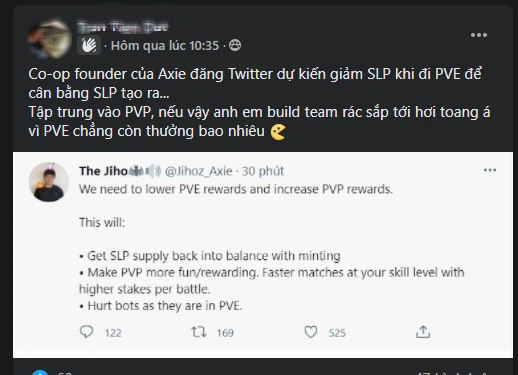
Task: Click the group audience icon beside the timestamp
Action: coord(235,45)
